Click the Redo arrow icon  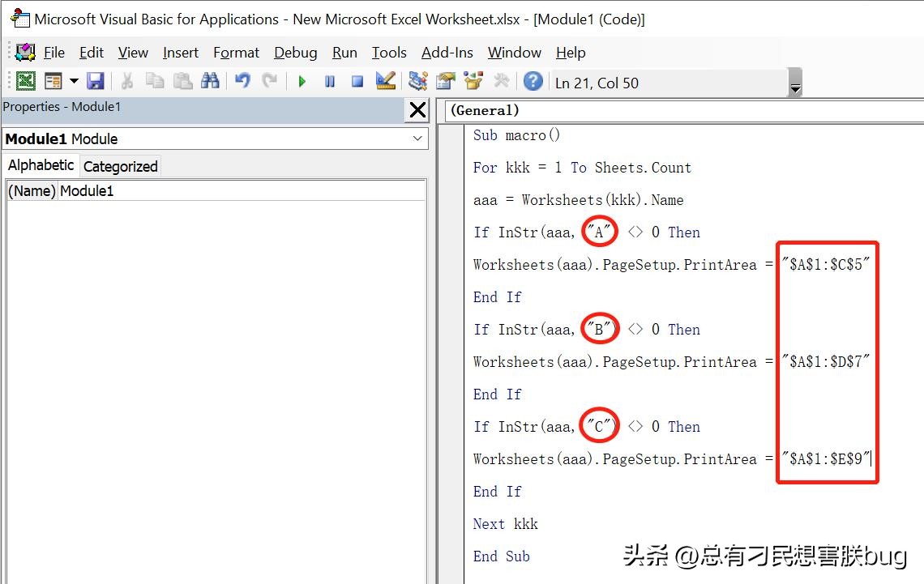pos(270,81)
